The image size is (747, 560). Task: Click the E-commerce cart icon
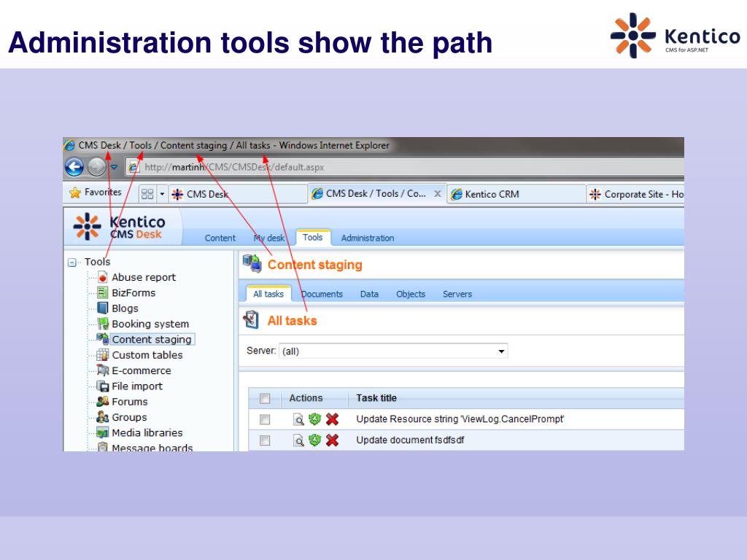click(102, 370)
